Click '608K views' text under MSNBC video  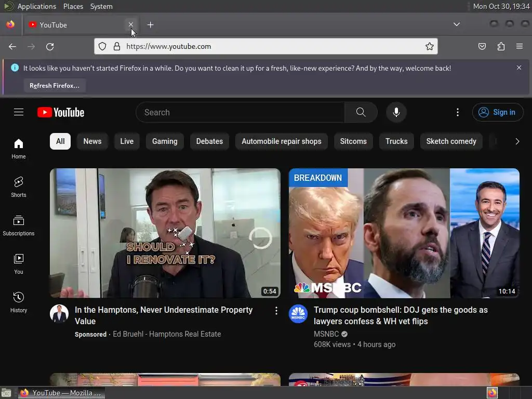point(332,344)
